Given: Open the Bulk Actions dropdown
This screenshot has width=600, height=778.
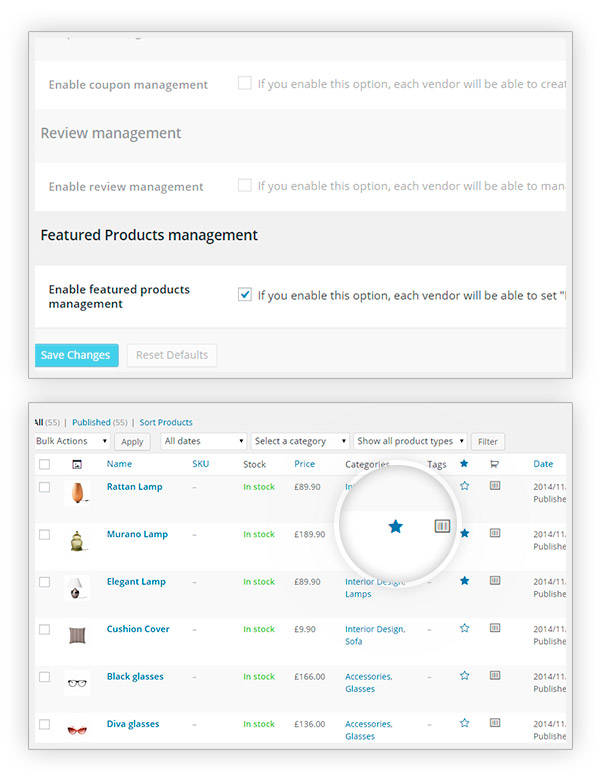Looking at the screenshot, I should point(72,441).
